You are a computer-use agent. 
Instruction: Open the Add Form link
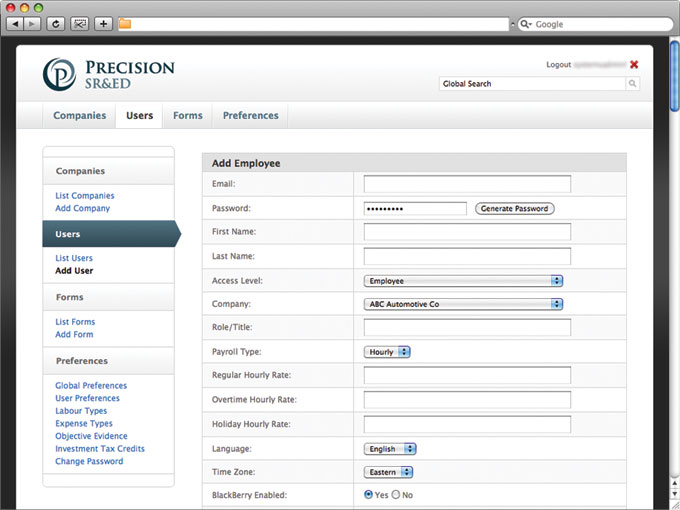[74, 334]
